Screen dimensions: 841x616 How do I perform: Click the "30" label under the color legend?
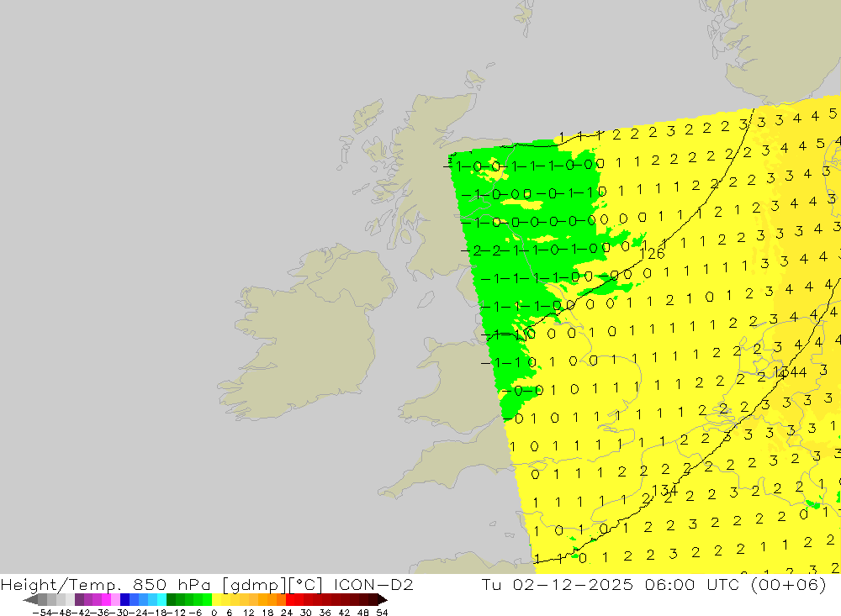click(x=306, y=613)
